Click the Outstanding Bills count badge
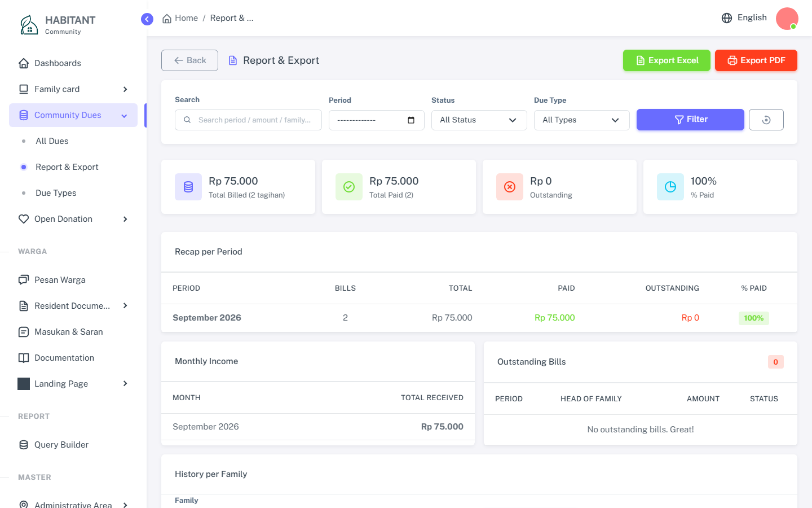The width and height of the screenshot is (812, 508). 776,362
